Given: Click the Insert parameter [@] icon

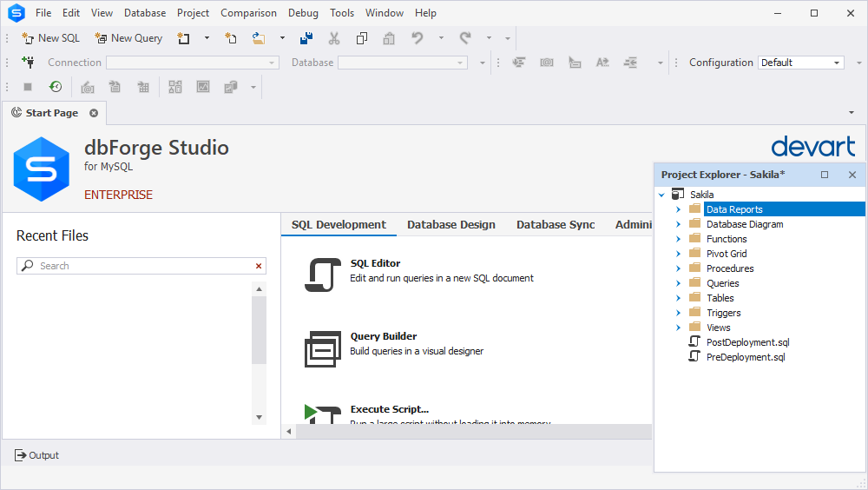Looking at the screenshot, I should pos(547,63).
